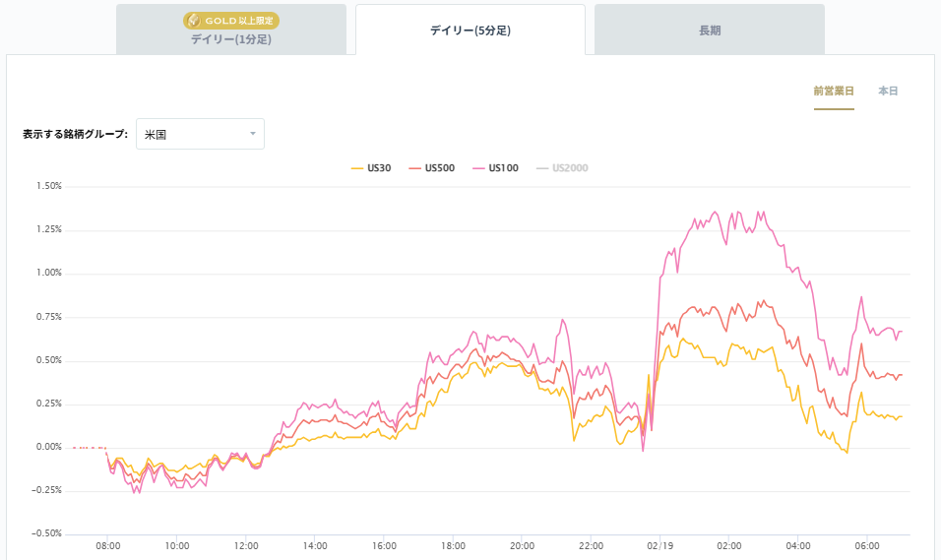Click the pink US100 legend line marker
Viewport: 941px width, 560px height.
[478, 168]
